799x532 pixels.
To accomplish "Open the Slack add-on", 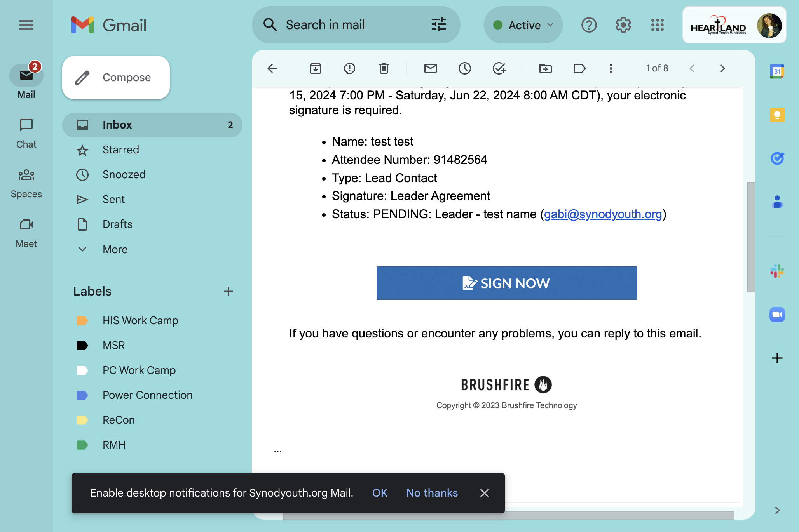I will click(x=777, y=271).
